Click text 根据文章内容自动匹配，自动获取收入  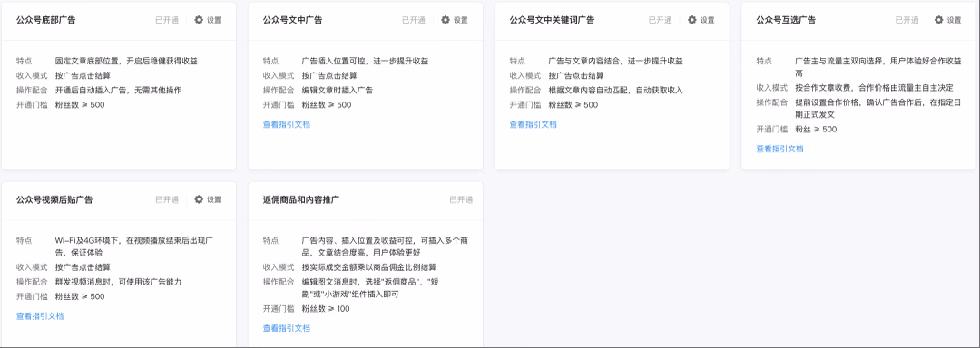[615, 90]
